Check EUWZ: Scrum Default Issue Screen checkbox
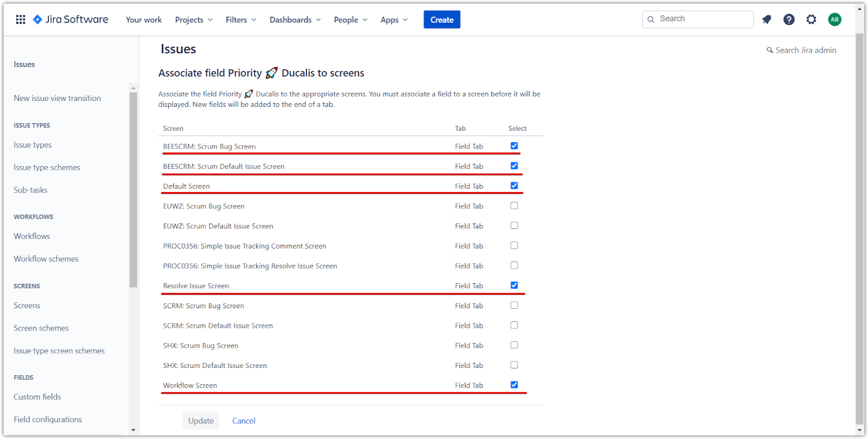 tap(514, 226)
